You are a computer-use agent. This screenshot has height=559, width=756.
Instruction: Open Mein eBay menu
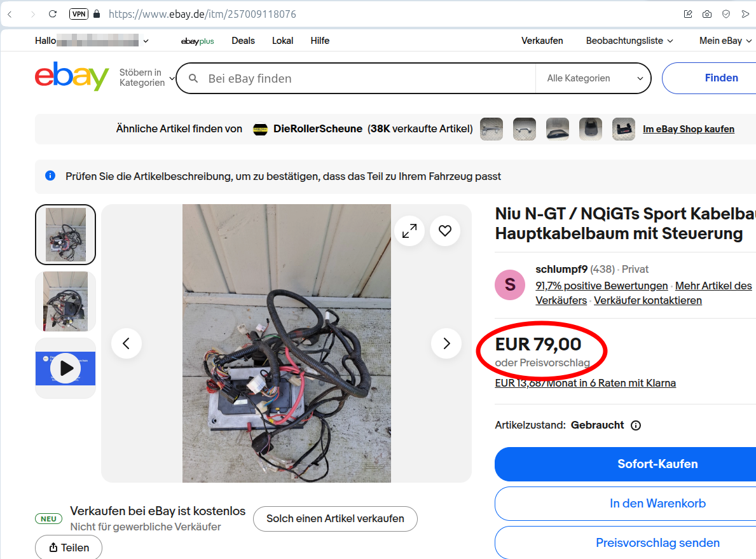725,41
